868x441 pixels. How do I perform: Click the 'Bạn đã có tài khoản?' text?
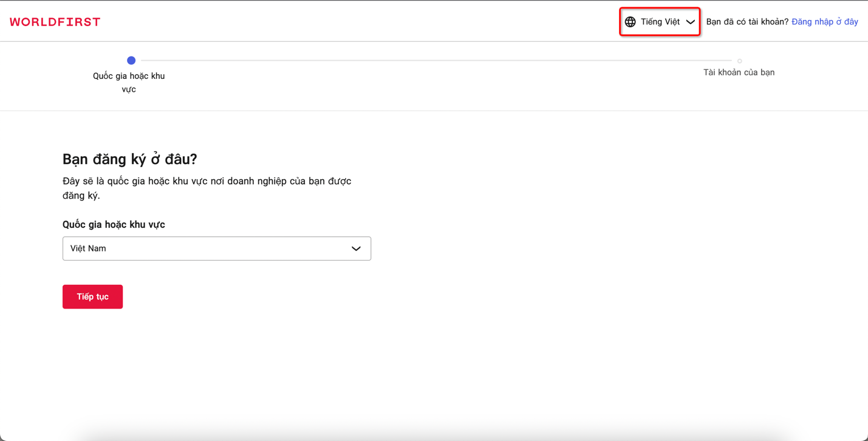[747, 22]
